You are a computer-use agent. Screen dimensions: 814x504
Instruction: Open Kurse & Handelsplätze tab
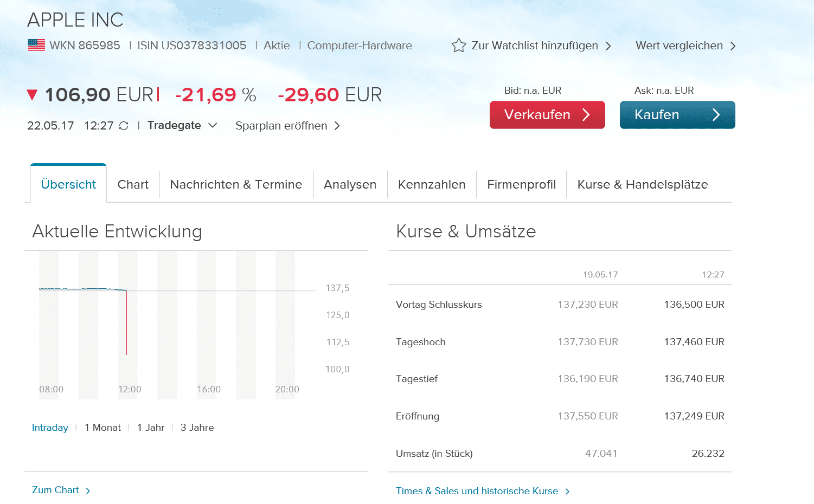(x=643, y=184)
